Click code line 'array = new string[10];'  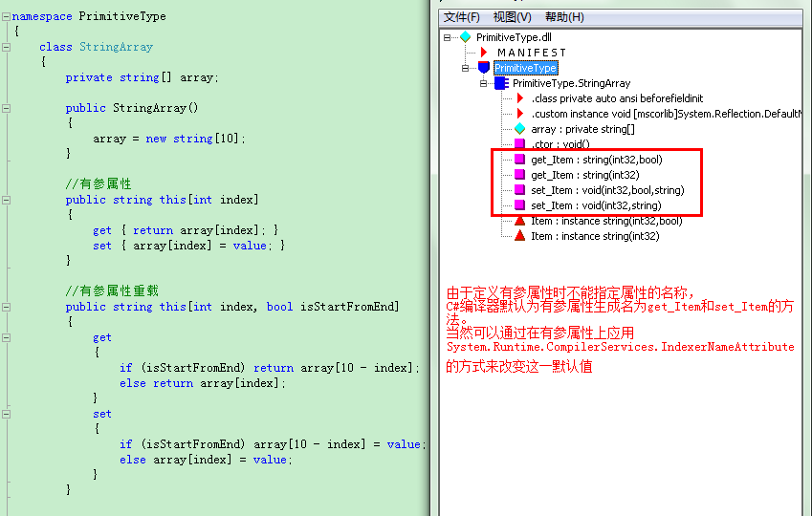coord(169,139)
